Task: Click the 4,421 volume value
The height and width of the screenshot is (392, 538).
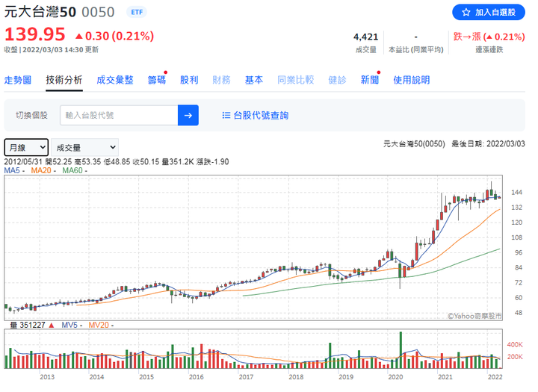Action: [x=365, y=37]
